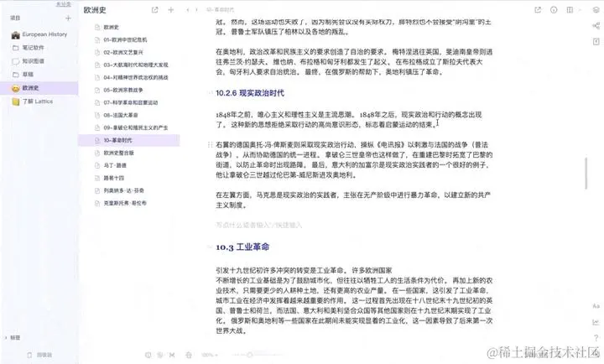Open the note card icon on right rail
Viewport: 604px width, 364px height.
coord(596,42)
